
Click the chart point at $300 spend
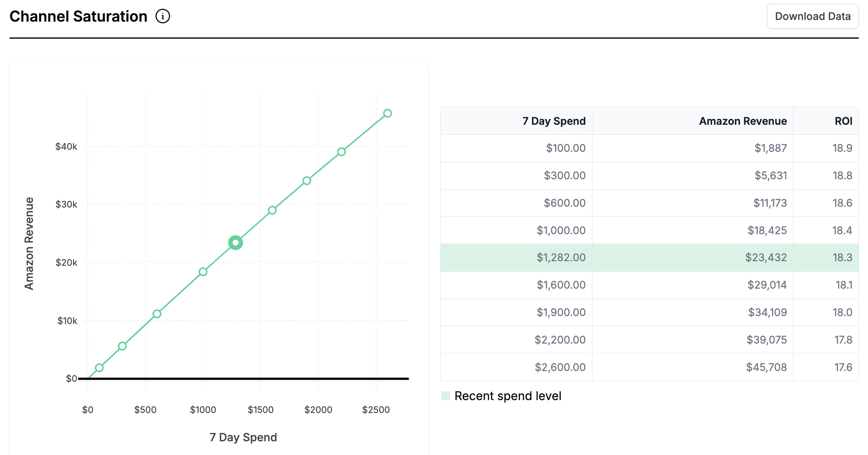pos(122,346)
